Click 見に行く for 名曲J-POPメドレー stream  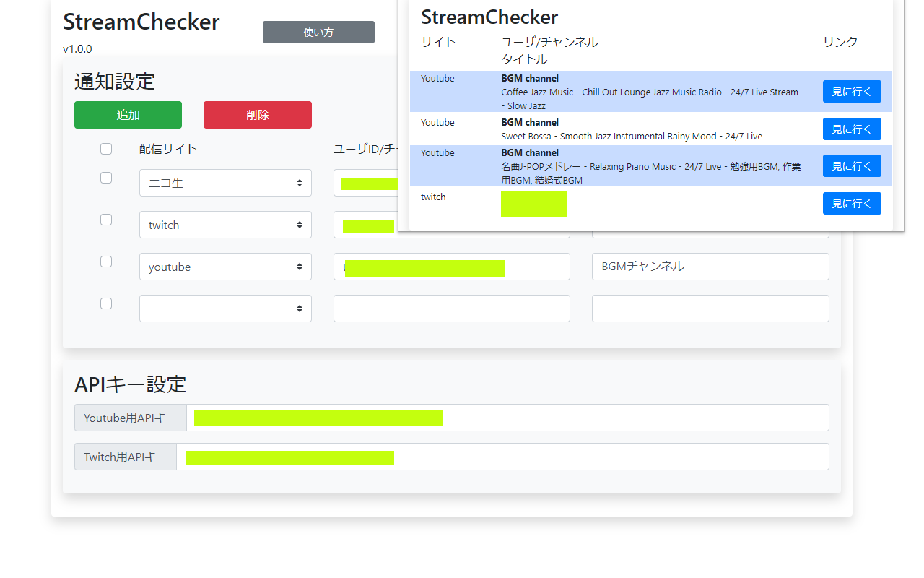(x=852, y=166)
